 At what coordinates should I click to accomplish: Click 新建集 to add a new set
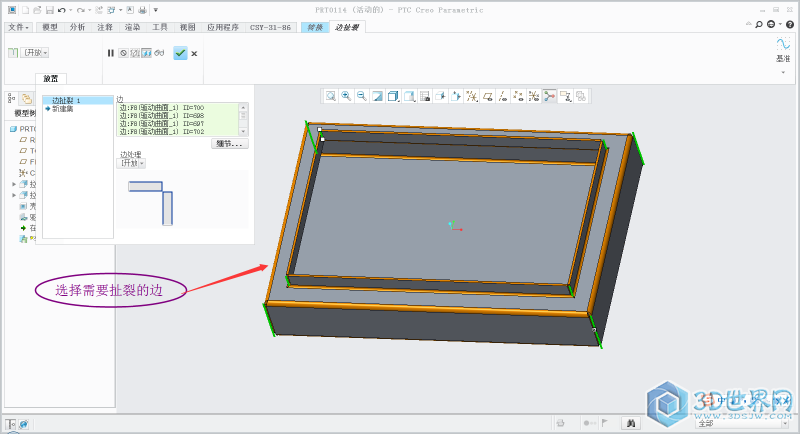click(x=62, y=109)
